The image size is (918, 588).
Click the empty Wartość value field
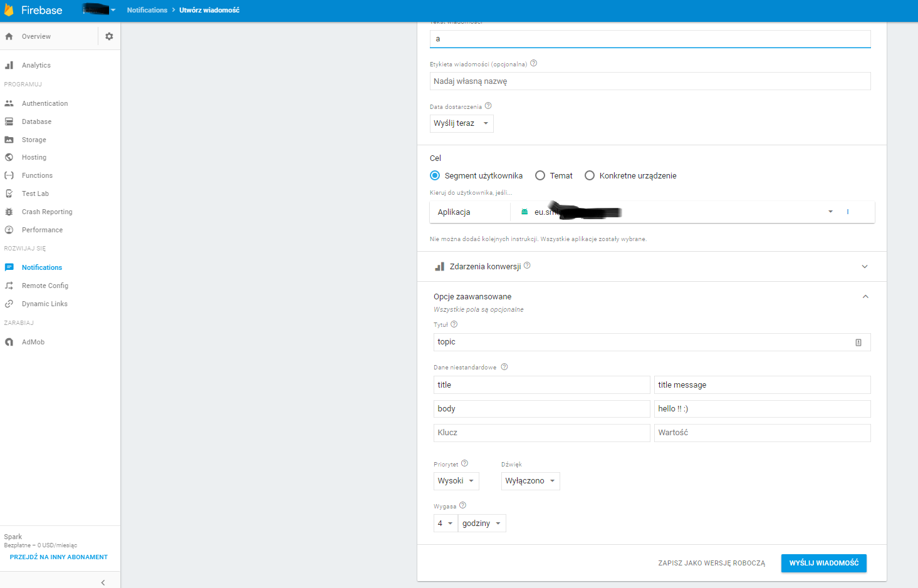pyautogui.click(x=763, y=433)
